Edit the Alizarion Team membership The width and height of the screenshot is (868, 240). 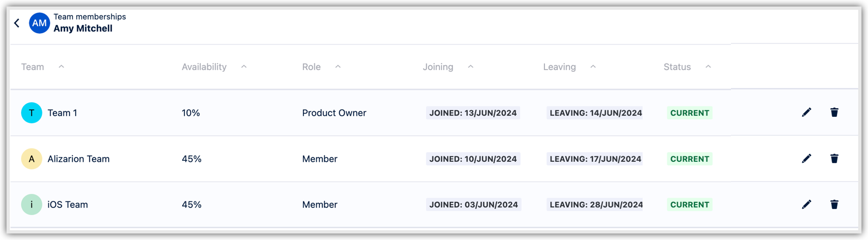pyautogui.click(x=807, y=159)
